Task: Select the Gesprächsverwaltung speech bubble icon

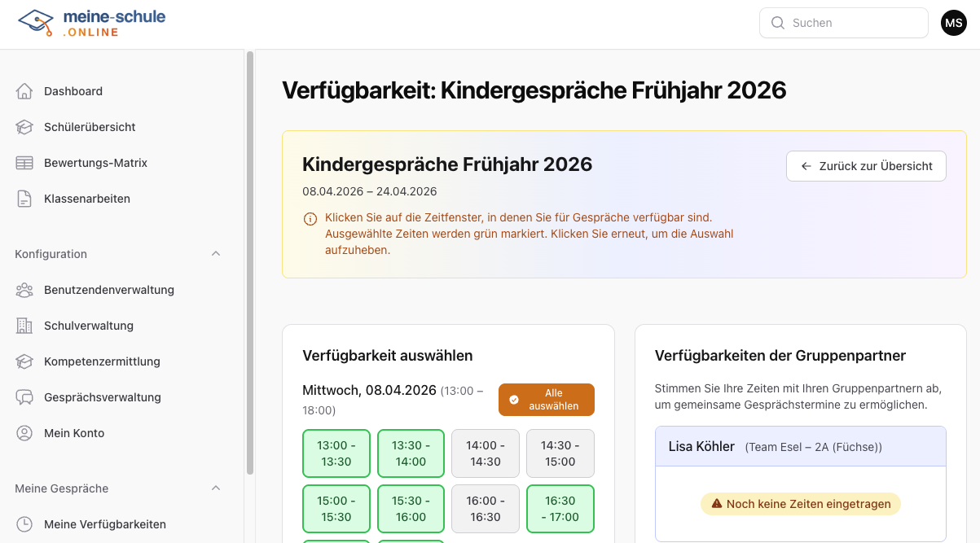Action: (24, 397)
